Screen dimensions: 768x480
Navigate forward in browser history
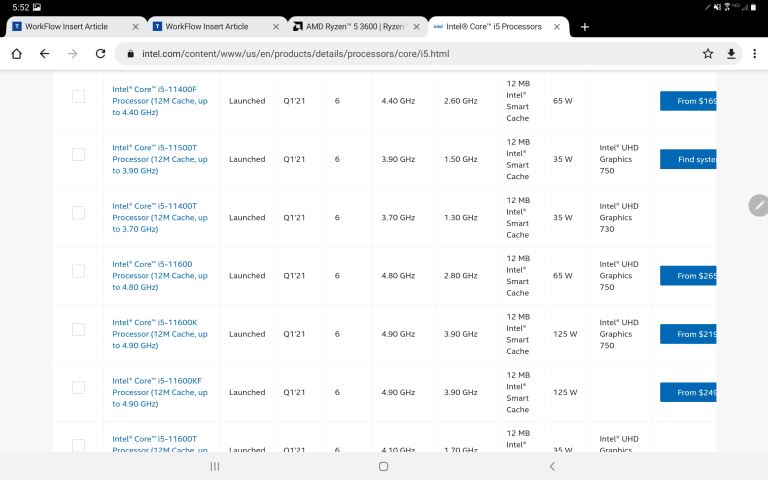click(72, 53)
